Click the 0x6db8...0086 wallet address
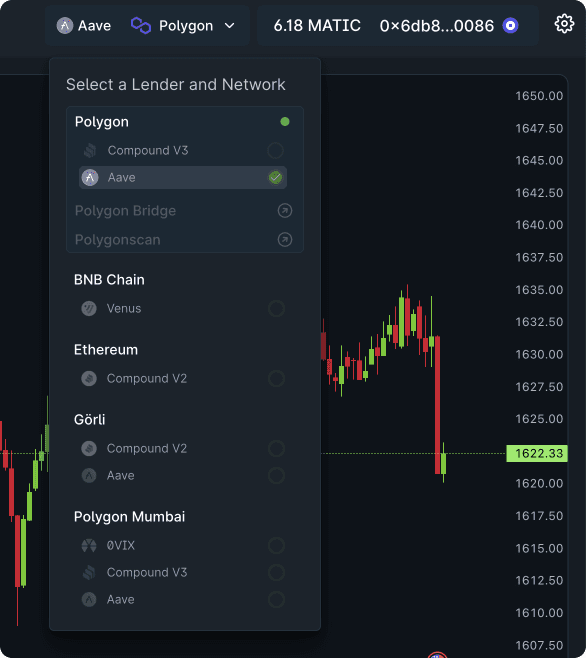Image resolution: width=586 pixels, height=658 pixels. click(437, 26)
